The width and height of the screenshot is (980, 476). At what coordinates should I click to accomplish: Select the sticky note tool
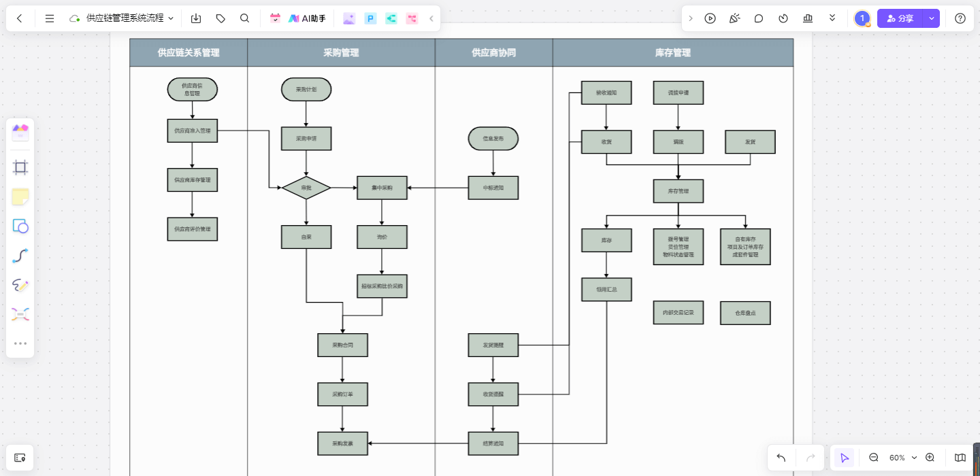(20, 197)
